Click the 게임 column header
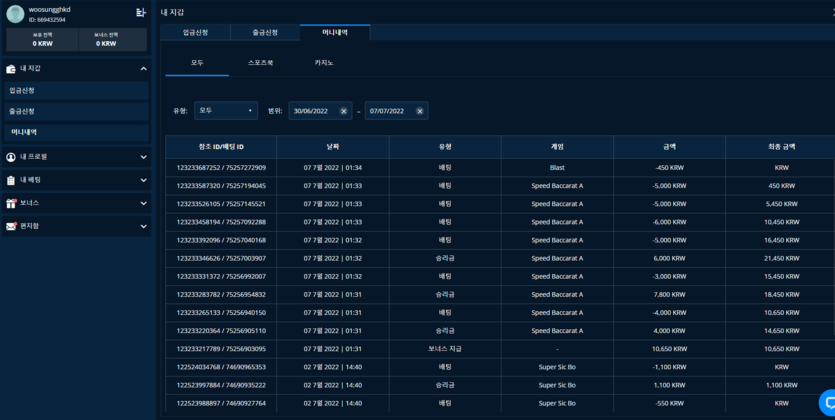This screenshot has height=420, width=835. tap(557, 147)
